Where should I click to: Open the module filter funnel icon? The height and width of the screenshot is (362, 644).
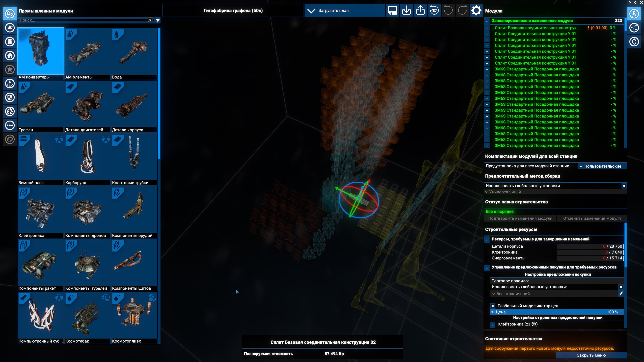tap(158, 20)
